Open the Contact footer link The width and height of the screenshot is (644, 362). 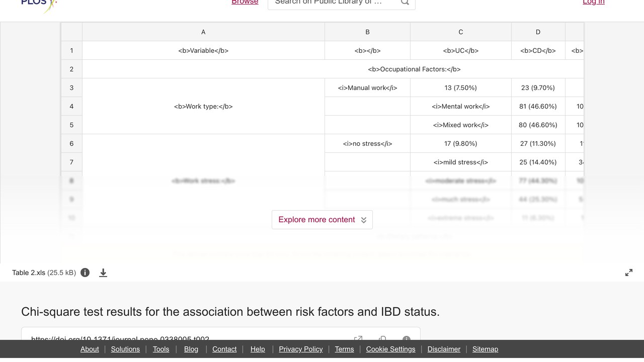click(x=224, y=349)
